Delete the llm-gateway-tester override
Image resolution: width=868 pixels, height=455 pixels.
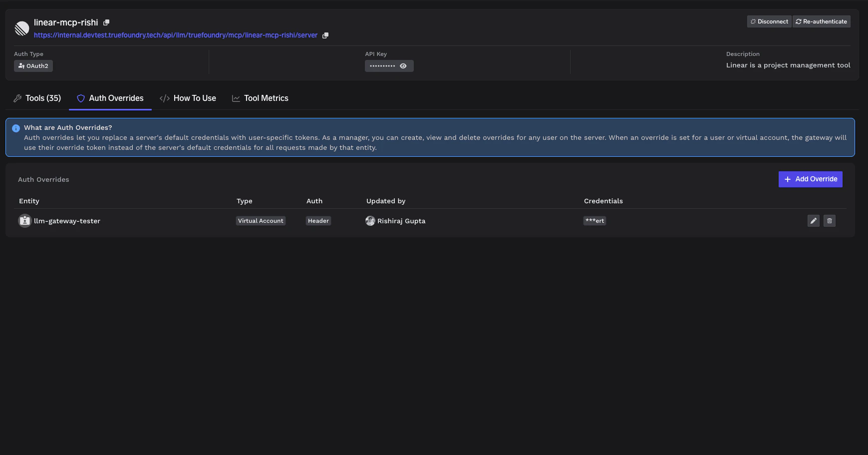(x=829, y=220)
